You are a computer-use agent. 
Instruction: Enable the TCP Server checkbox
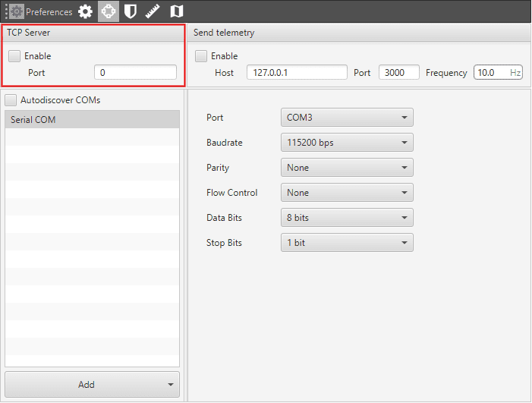(14, 56)
